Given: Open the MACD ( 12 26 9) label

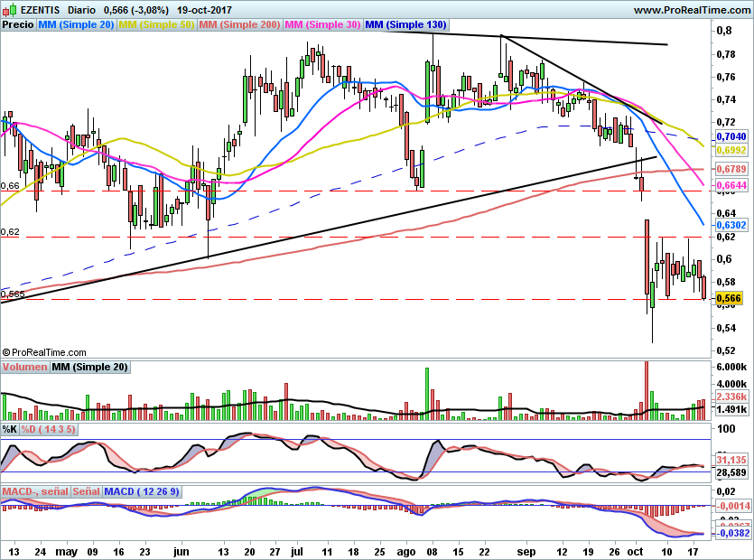Looking at the screenshot, I should point(142,491).
